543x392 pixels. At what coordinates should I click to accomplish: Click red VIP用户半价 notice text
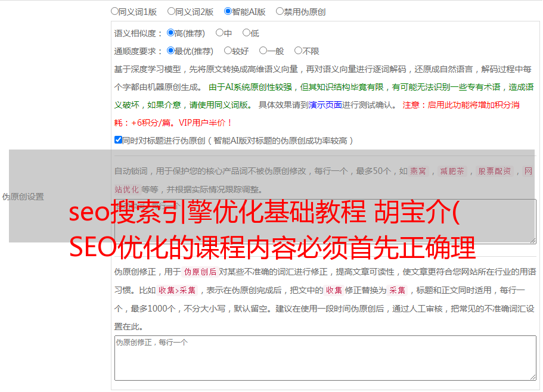pyautogui.click(x=205, y=123)
